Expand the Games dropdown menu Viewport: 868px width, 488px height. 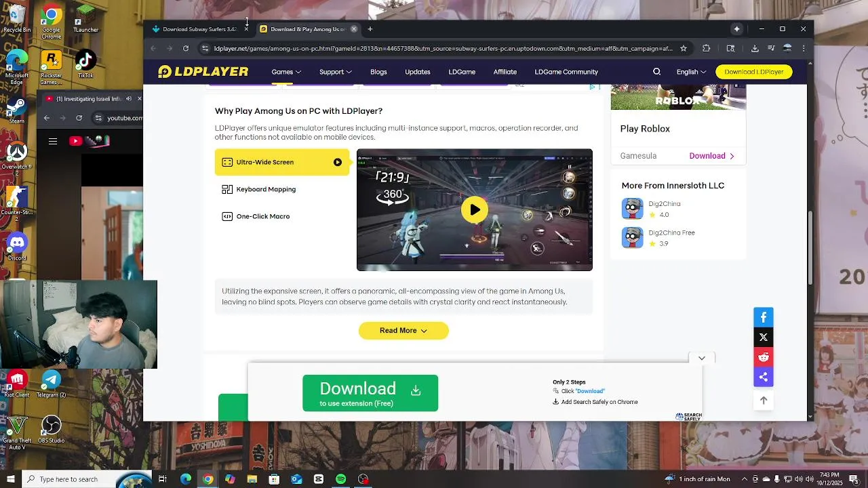point(286,72)
